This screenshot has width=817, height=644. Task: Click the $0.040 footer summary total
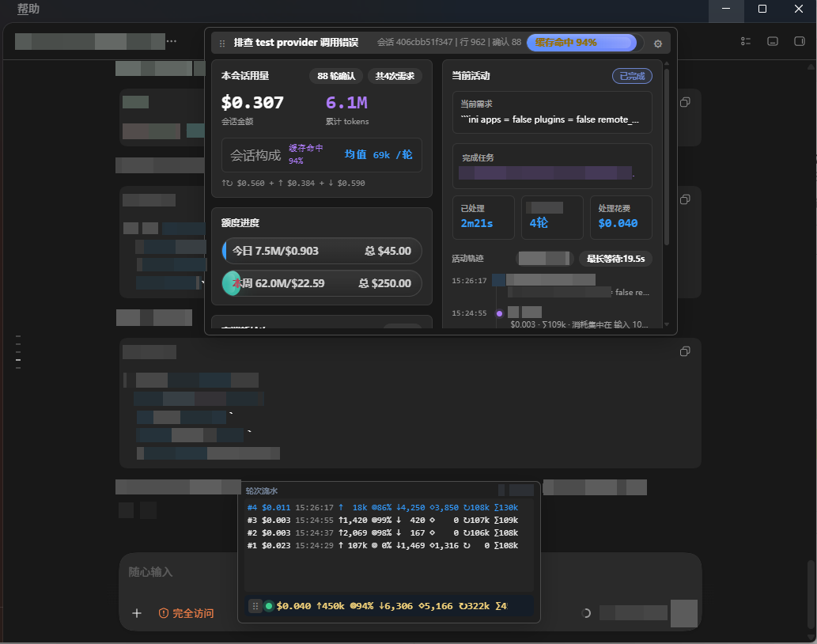(x=293, y=606)
